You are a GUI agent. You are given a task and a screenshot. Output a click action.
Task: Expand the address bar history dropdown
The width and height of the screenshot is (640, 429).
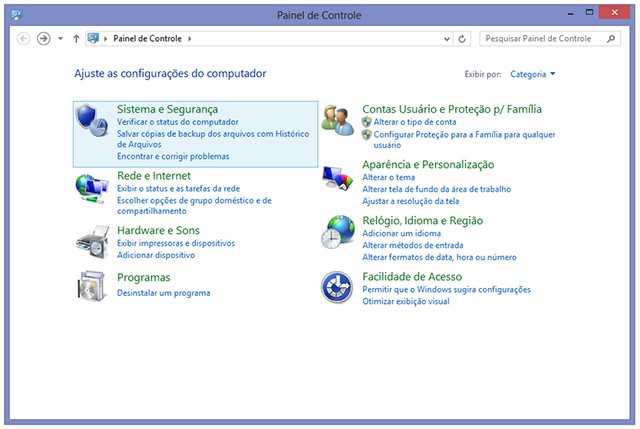(446, 38)
